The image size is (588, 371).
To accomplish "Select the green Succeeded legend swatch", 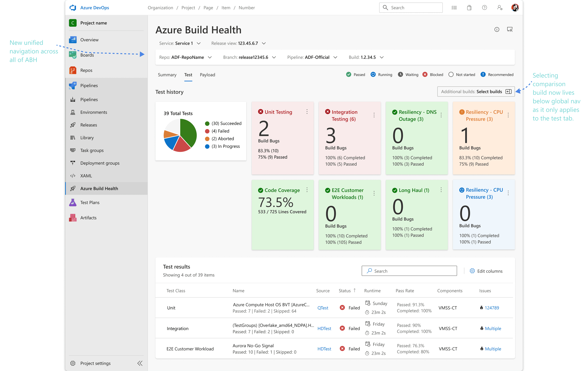I will [207, 124].
